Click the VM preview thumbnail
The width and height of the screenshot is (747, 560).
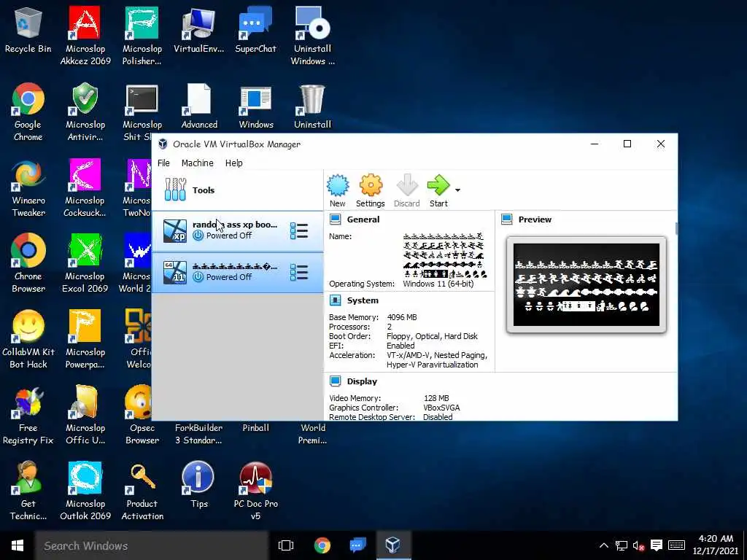tap(587, 285)
